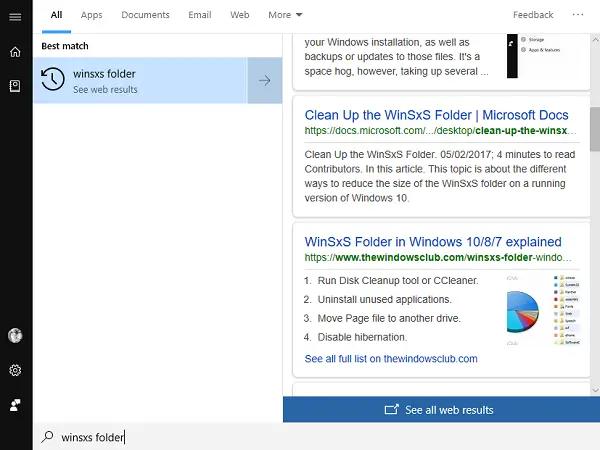Open WinSxS Folder in Windows 10/8/7 explained link
This screenshot has width=600, height=450.
[x=433, y=242]
